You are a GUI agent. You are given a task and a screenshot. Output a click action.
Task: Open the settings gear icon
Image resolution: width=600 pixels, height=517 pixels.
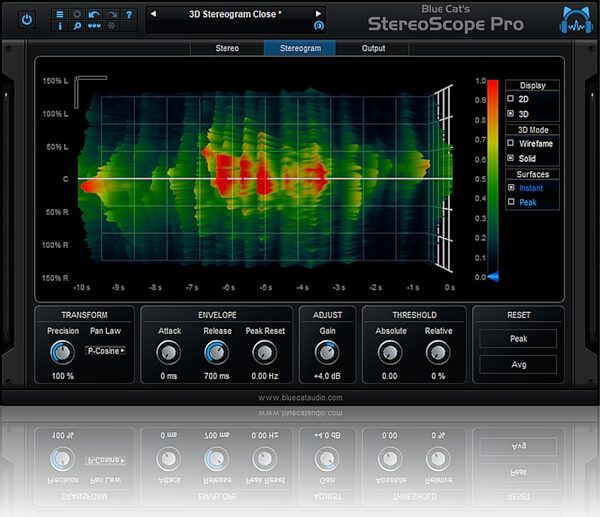pos(77,15)
